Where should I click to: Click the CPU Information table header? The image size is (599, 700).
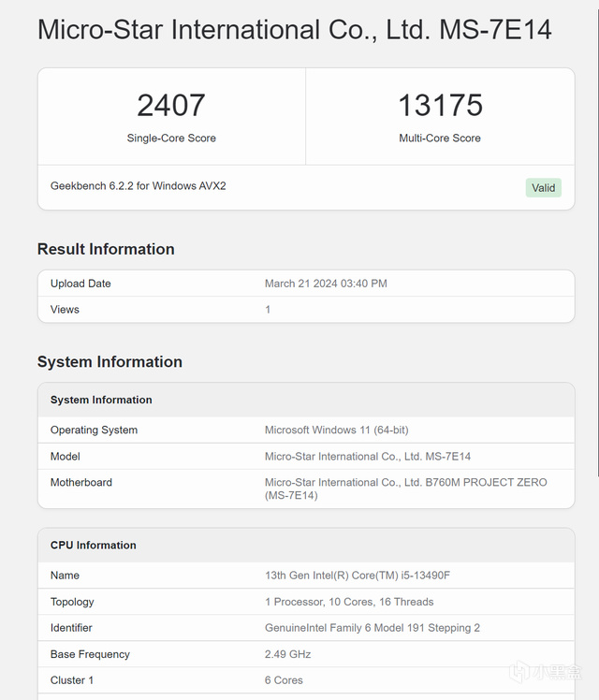pos(94,545)
